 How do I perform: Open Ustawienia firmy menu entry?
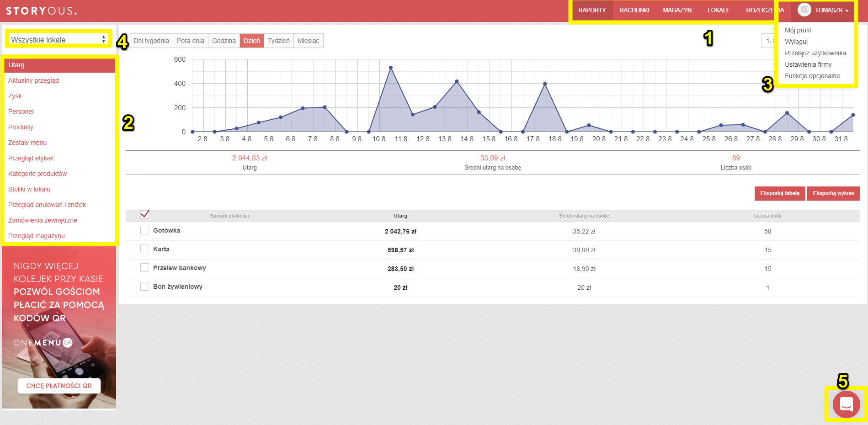[808, 64]
